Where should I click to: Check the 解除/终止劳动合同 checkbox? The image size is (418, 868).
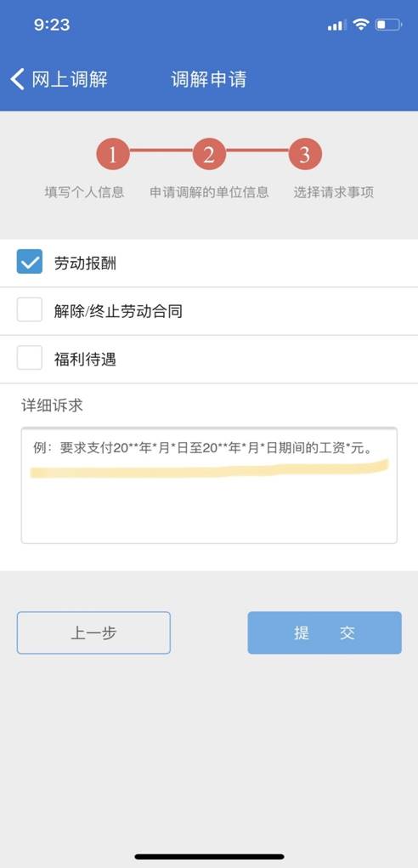tap(29, 309)
